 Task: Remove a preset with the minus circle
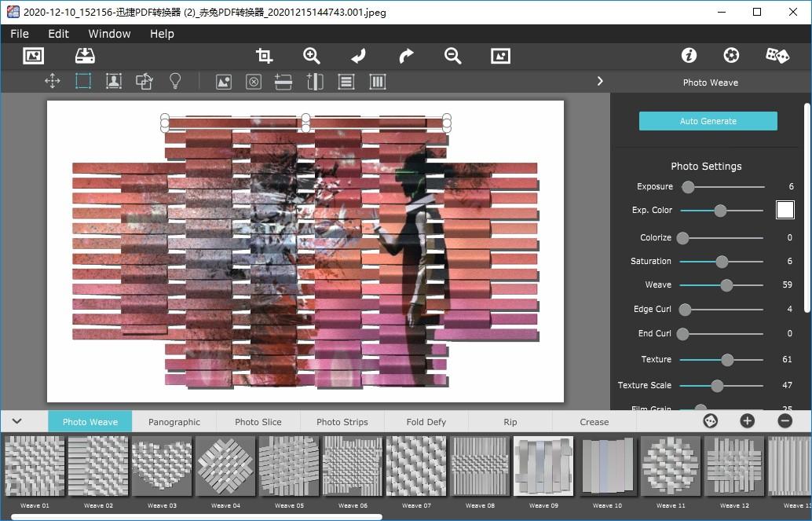click(x=785, y=421)
